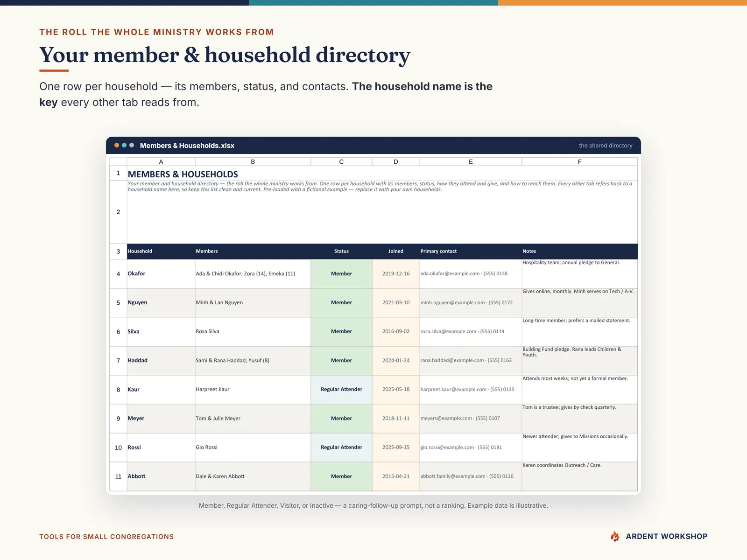747x560 pixels.
Task: Click the joined date 2025-09-15
Action: tap(396, 447)
